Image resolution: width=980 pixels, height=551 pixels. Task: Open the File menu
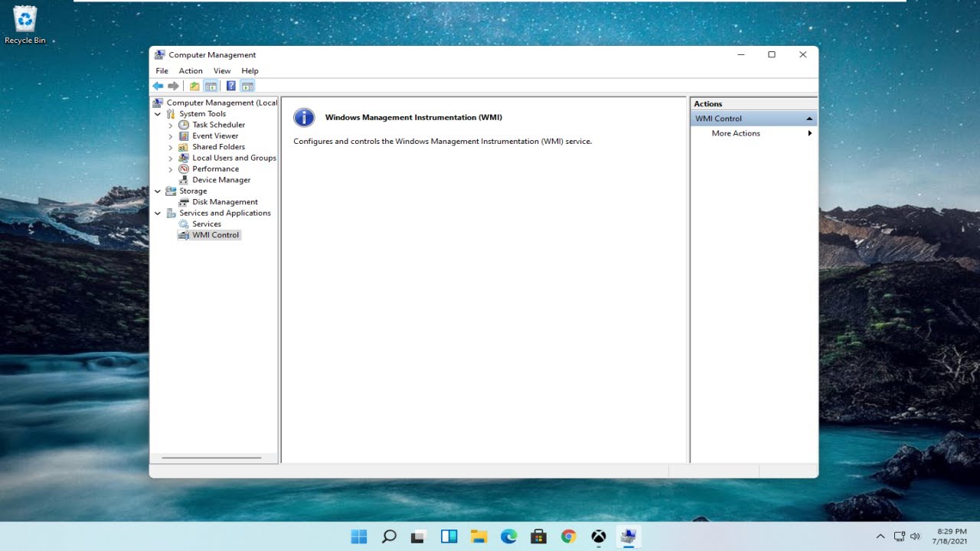tap(162, 70)
